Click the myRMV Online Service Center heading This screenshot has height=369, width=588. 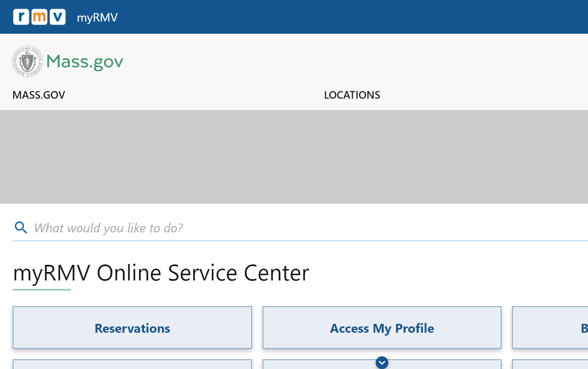click(161, 273)
